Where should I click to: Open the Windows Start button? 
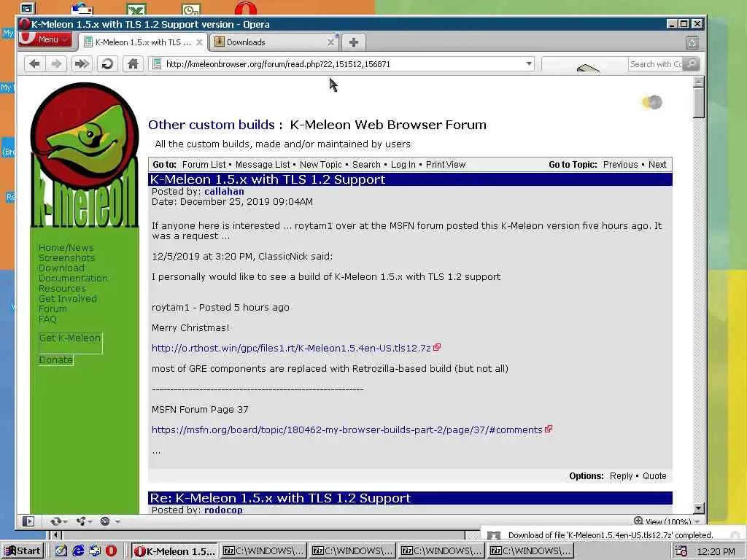click(23, 551)
